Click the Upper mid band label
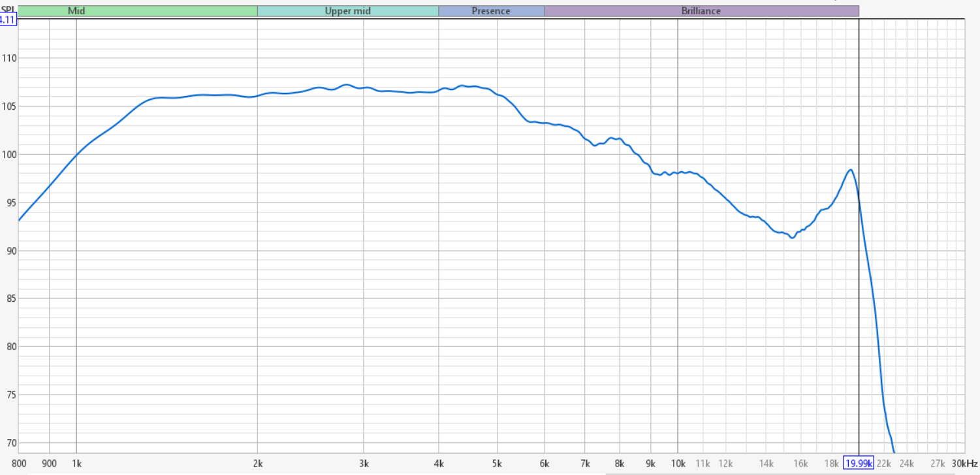This screenshot has height=475, width=980. click(x=347, y=11)
